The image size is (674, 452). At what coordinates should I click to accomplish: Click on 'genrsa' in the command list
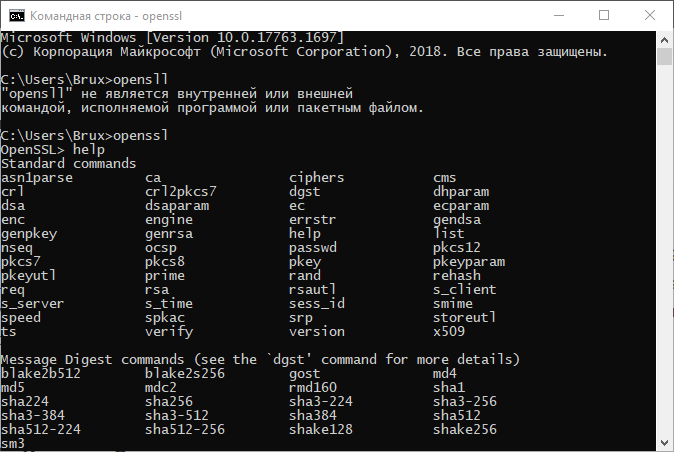[x=169, y=233]
